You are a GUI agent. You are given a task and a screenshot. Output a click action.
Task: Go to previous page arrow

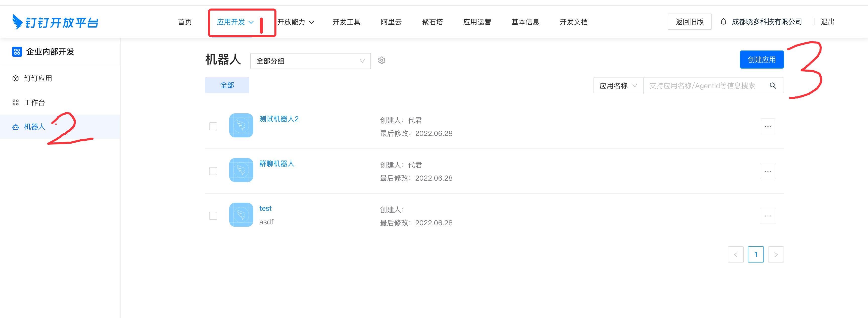(x=736, y=254)
